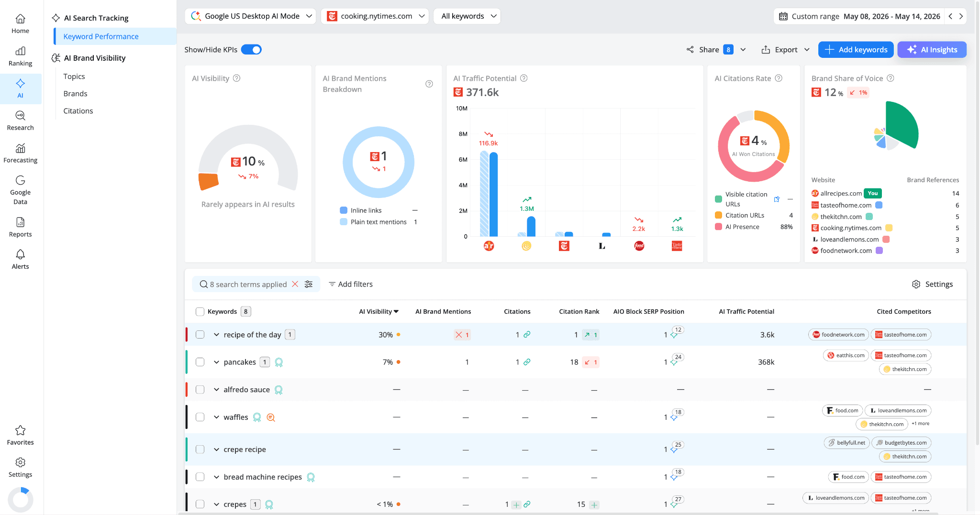Image resolution: width=980 pixels, height=515 pixels.
Task: Click foodnetwork logo under traffic chart
Action: [x=639, y=246]
